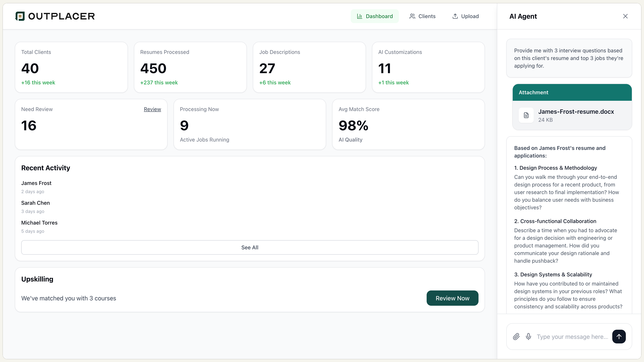Attach a file using the paperclip icon

coord(516,337)
